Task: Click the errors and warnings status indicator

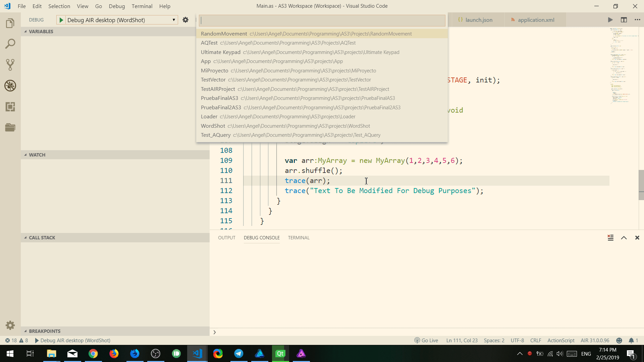Action: coord(16,340)
